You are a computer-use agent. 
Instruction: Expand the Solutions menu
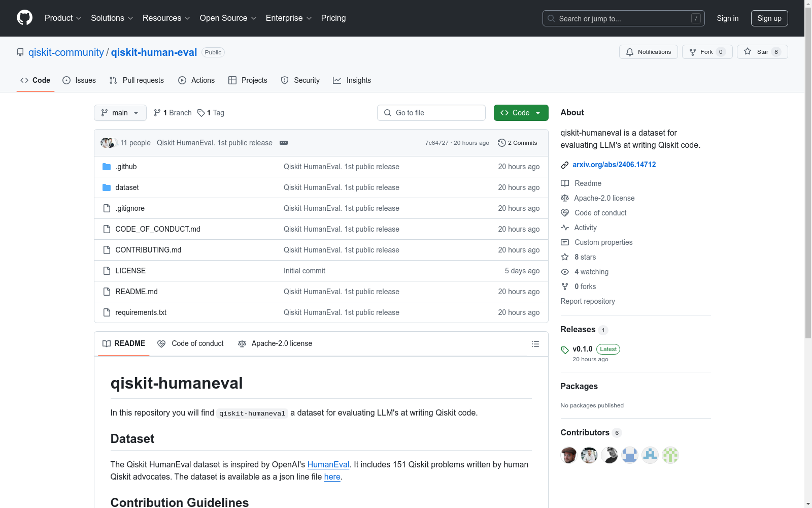(112, 18)
